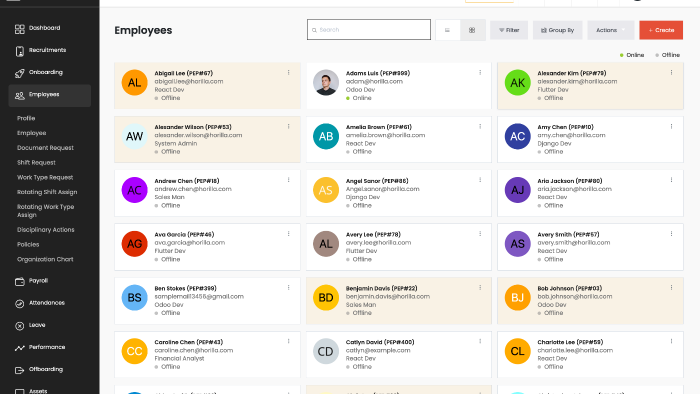Image resolution: width=700 pixels, height=394 pixels.
Task: Open three-dot menu on Amy Chen card
Action: point(671,126)
